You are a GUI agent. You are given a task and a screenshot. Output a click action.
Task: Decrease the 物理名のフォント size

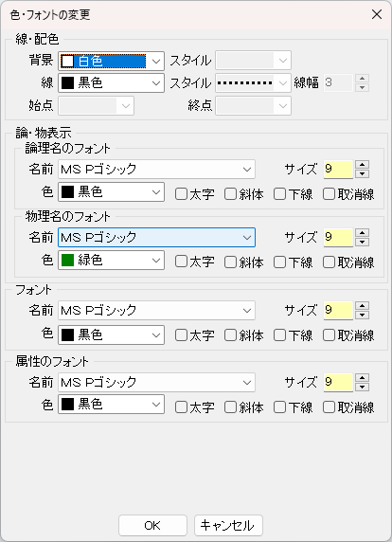coord(362,242)
